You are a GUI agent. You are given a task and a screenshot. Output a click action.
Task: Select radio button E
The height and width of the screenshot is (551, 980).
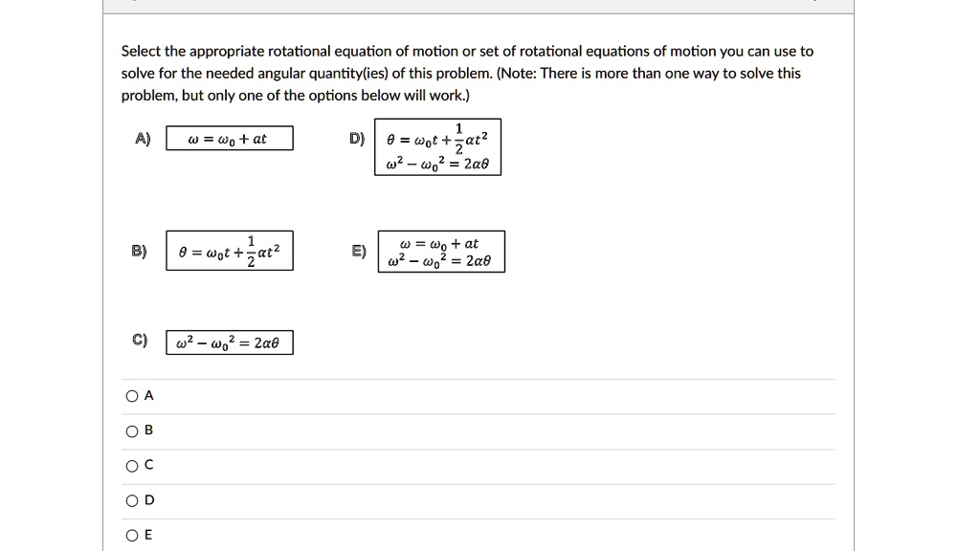click(x=131, y=535)
